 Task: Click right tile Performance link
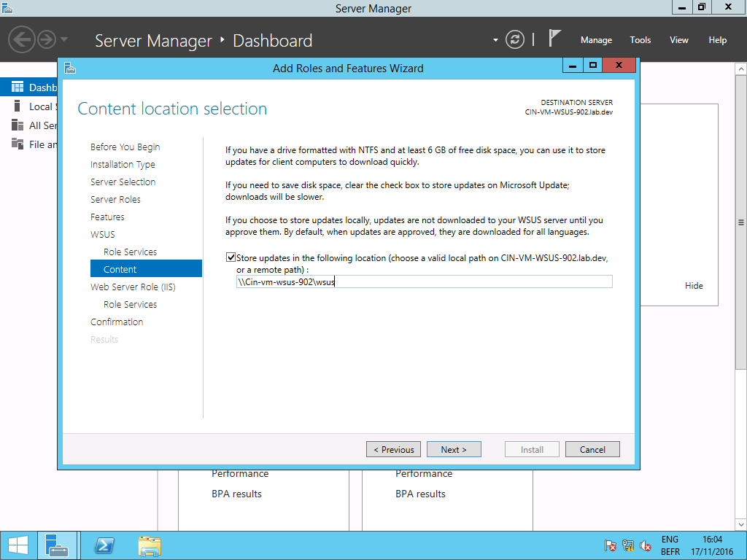[424, 473]
